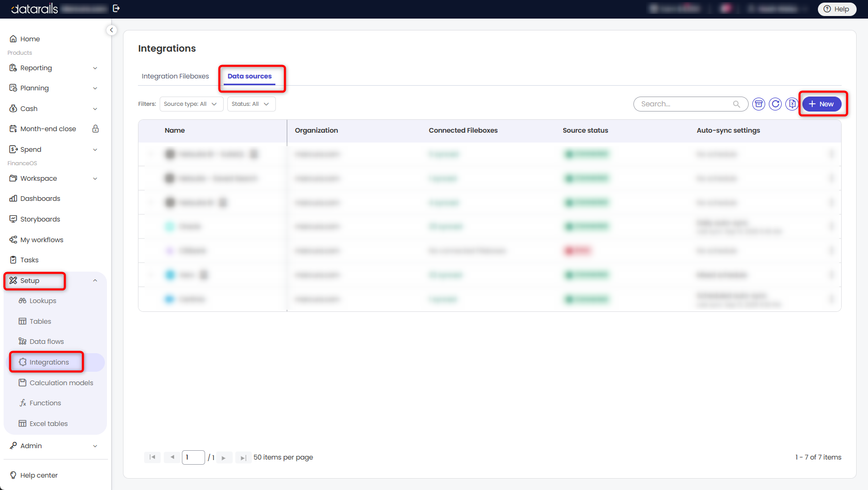Open Storyboards in sidebar
The height and width of the screenshot is (490, 868).
click(x=40, y=219)
